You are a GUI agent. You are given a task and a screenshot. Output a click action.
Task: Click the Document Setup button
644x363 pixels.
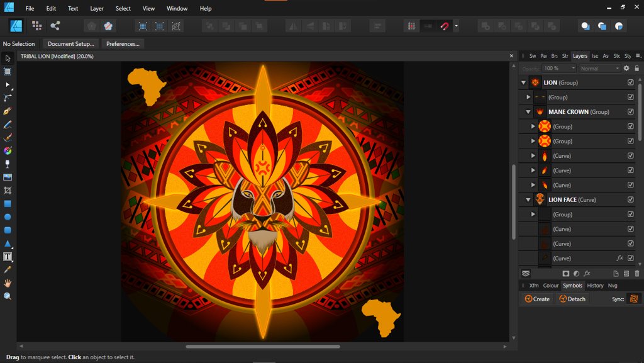[70, 43]
